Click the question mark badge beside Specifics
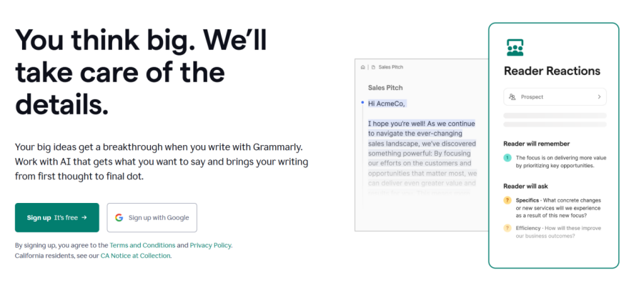 click(x=507, y=200)
